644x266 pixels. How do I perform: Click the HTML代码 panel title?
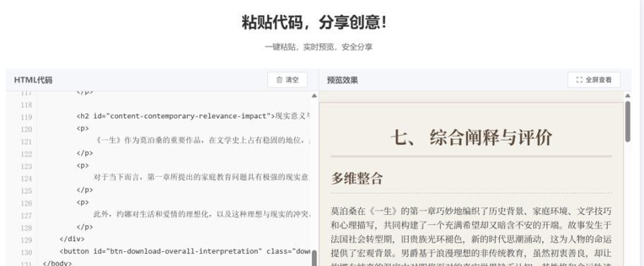point(33,80)
